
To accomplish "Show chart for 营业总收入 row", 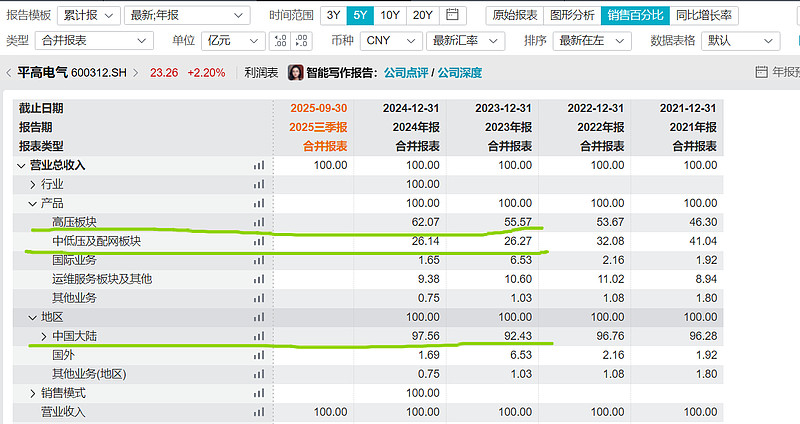I will coord(259,165).
